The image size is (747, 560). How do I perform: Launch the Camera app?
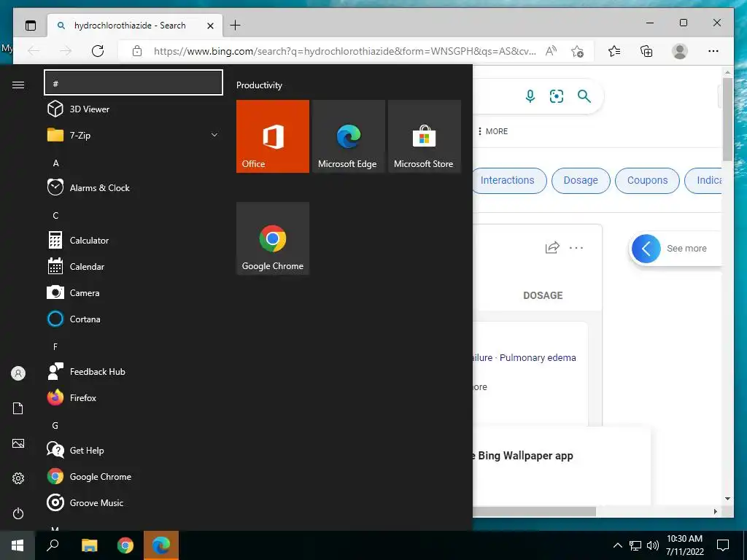tap(133, 293)
